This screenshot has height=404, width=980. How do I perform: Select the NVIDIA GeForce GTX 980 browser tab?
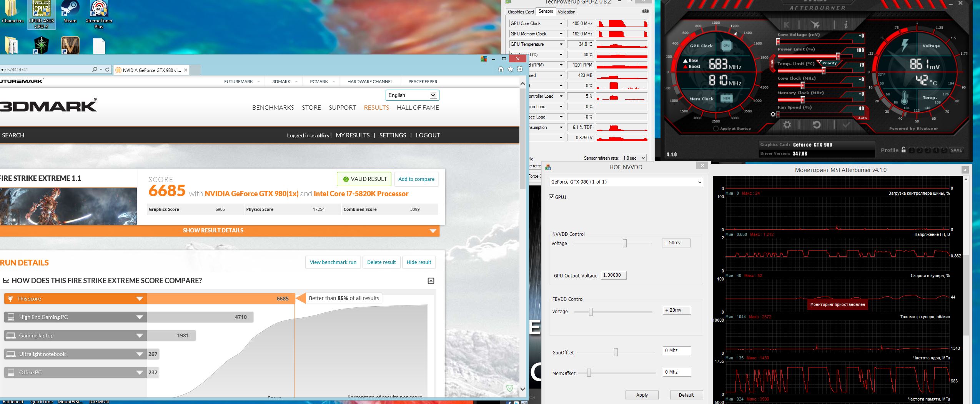coord(152,70)
